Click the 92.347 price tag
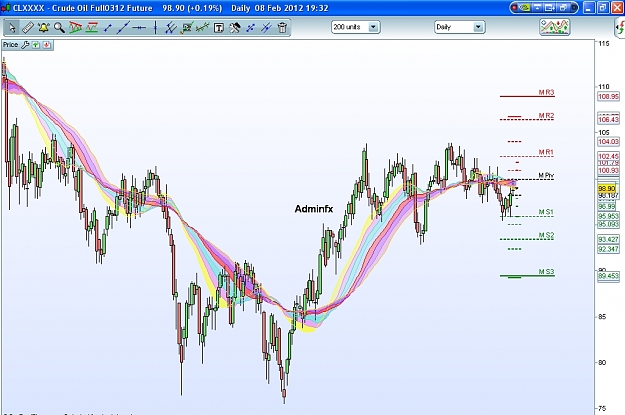 (608, 249)
